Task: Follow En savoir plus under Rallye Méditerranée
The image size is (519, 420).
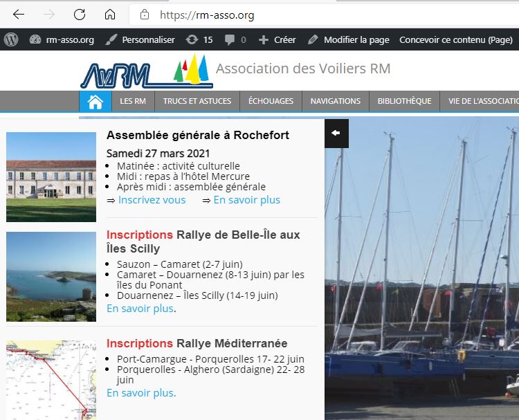Action: [x=141, y=393]
